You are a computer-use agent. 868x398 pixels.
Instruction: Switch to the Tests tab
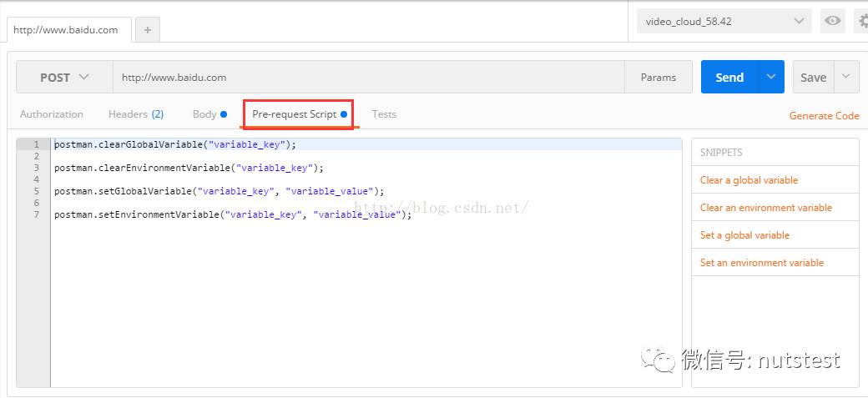pyautogui.click(x=384, y=114)
